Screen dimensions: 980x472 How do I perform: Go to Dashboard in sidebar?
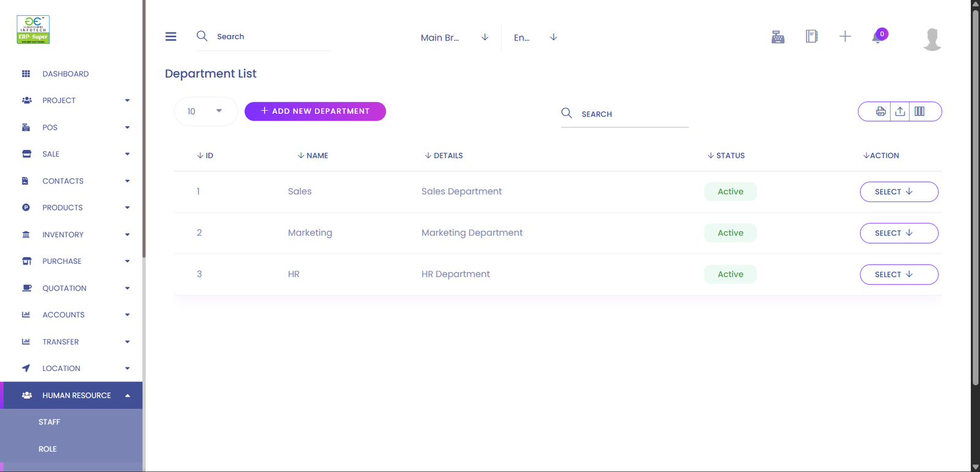click(66, 74)
